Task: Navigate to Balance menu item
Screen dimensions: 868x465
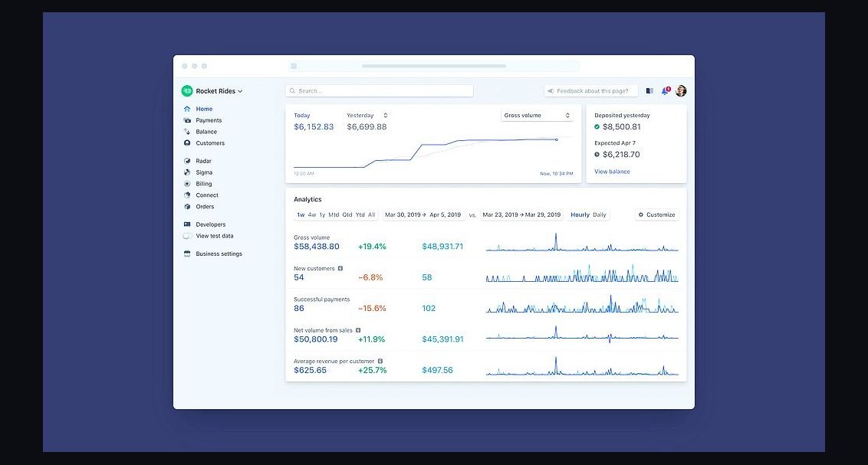Action: point(206,132)
